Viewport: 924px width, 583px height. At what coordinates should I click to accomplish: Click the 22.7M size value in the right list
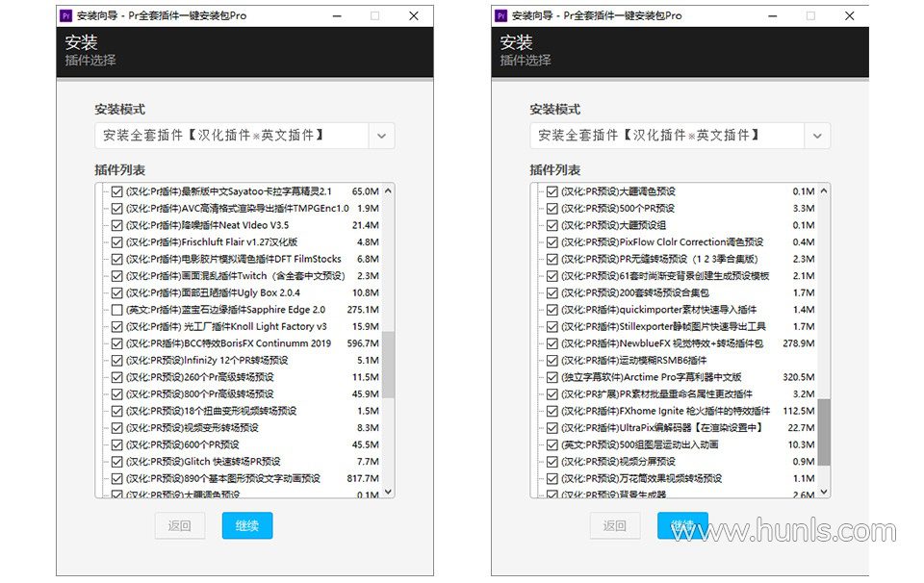802,428
